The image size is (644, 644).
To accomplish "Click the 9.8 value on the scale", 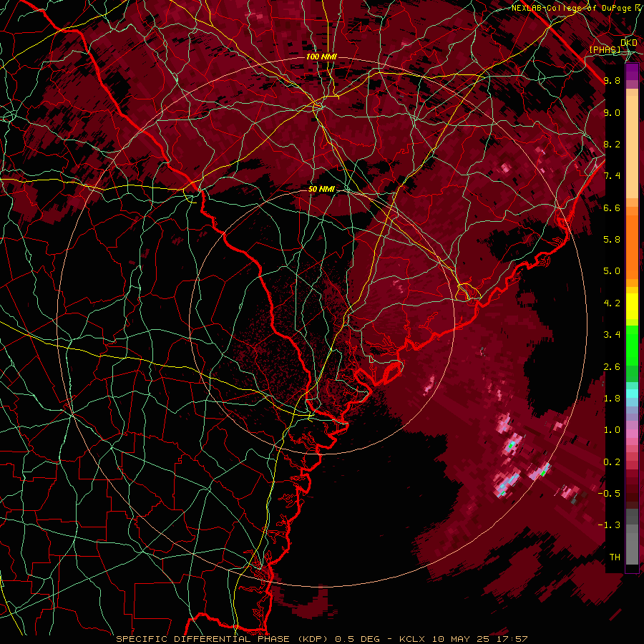I will (612, 80).
